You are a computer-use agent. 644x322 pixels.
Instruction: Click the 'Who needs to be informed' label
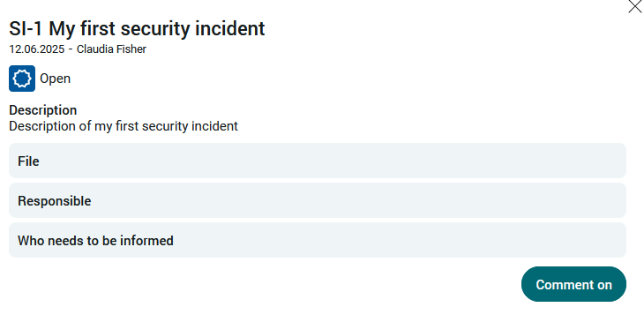click(x=95, y=240)
